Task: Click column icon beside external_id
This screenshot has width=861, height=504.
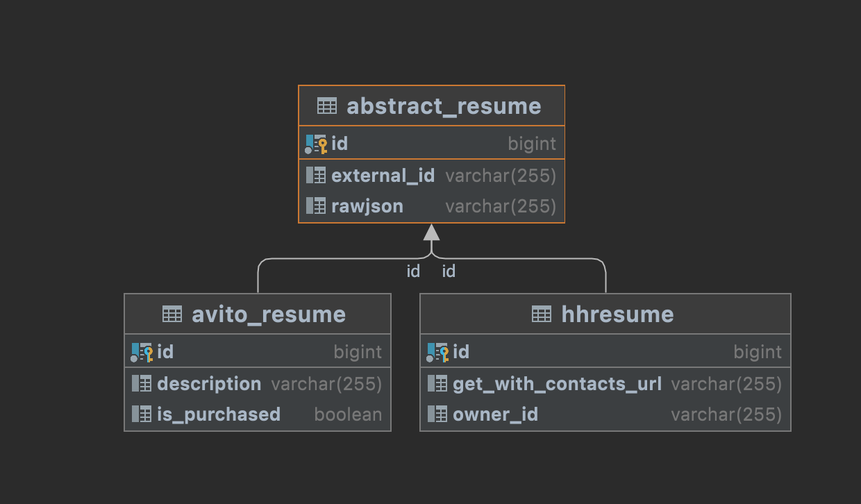Action: click(x=316, y=176)
